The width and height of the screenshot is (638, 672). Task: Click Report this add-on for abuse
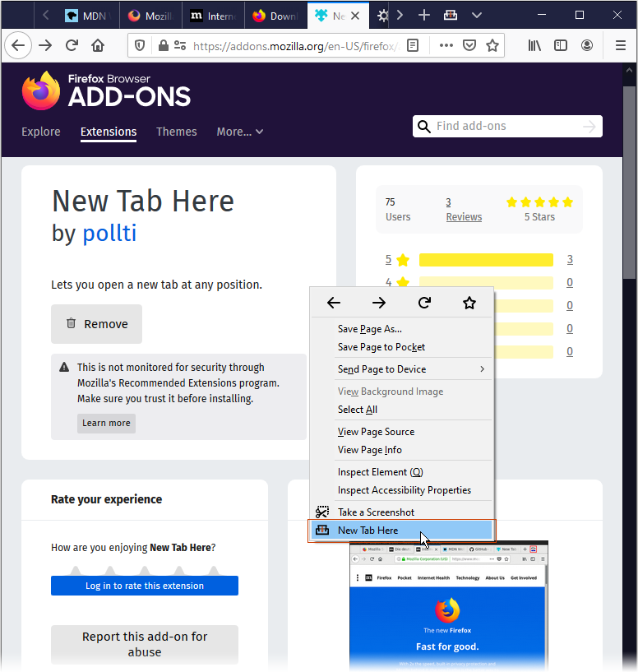145,645
